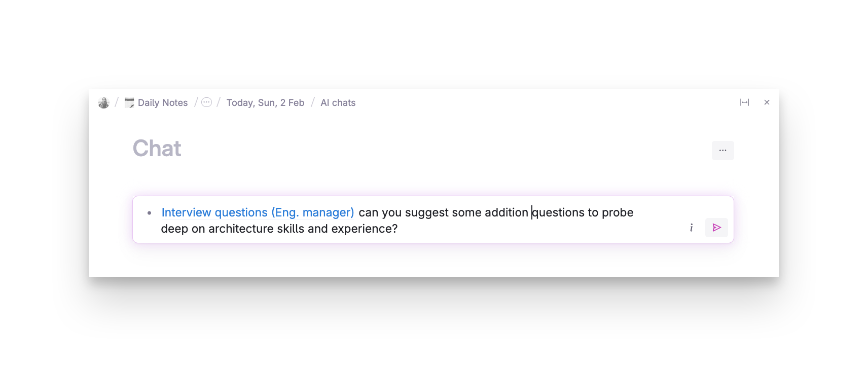Show prompt info icon
Screen dimensions: 868x366
(691, 228)
